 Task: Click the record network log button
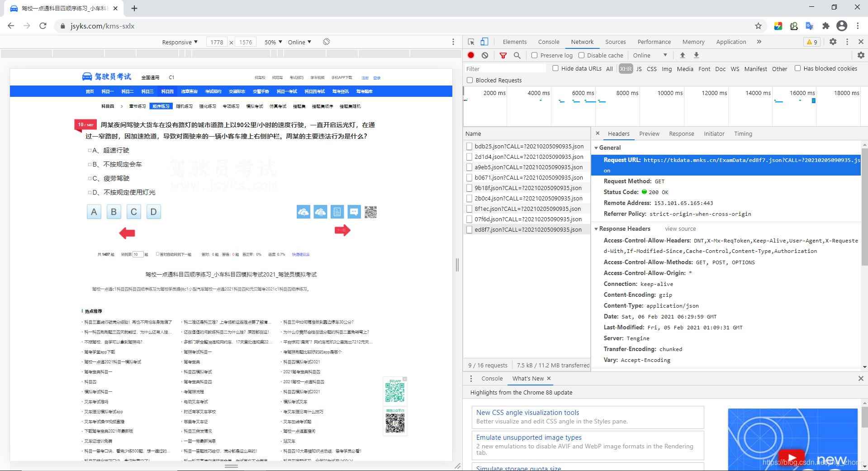point(471,55)
